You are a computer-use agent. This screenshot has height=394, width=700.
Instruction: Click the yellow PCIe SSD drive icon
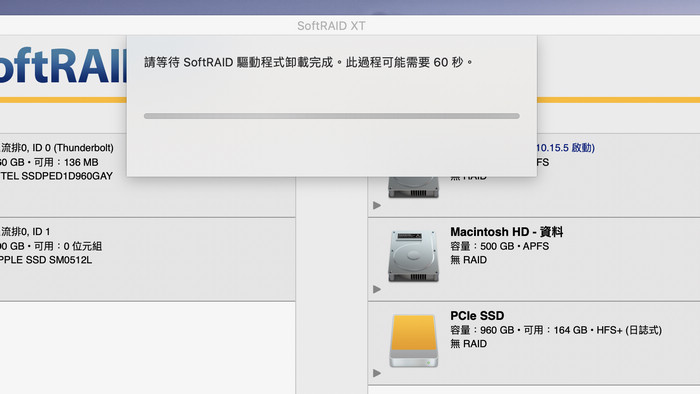click(413, 340)
